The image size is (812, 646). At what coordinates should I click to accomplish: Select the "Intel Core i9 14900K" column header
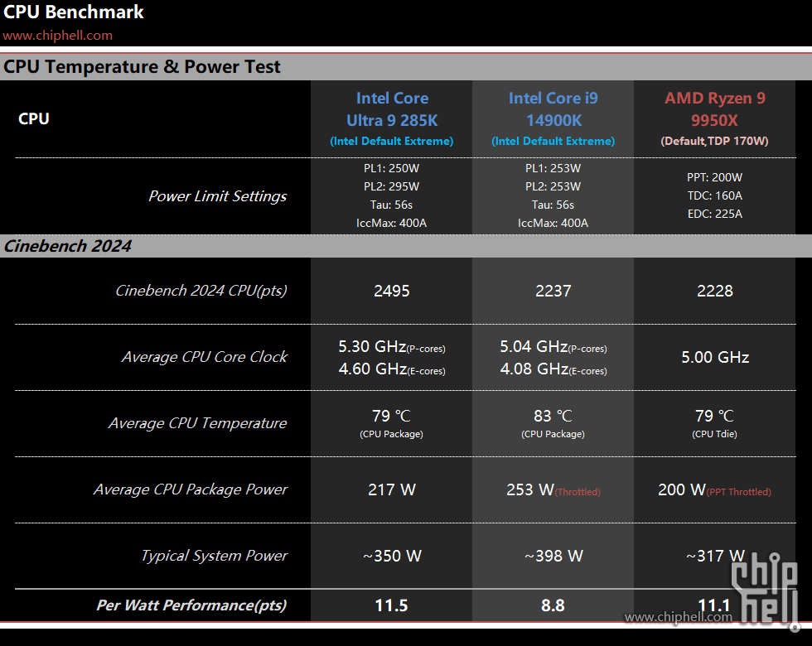click(x=553, y=109)
